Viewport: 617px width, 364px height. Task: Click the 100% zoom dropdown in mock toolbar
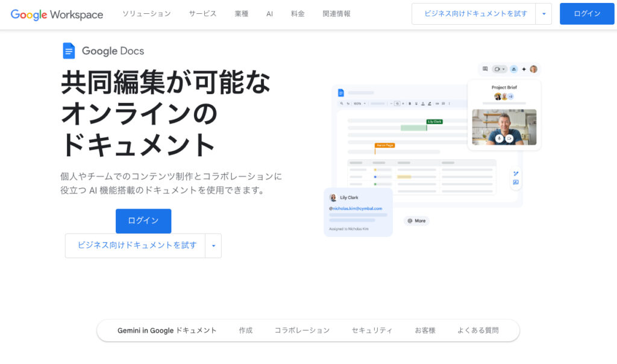tap(360, 104)
